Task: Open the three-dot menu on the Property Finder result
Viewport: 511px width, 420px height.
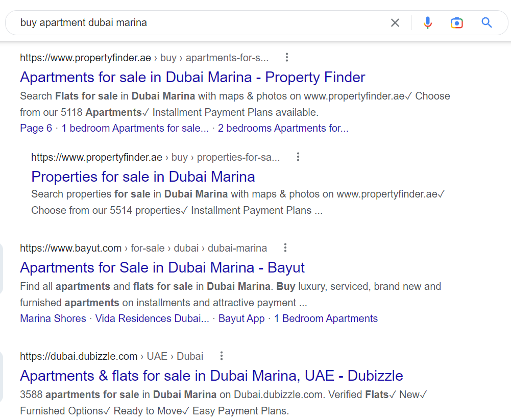Action: (287, 58)
